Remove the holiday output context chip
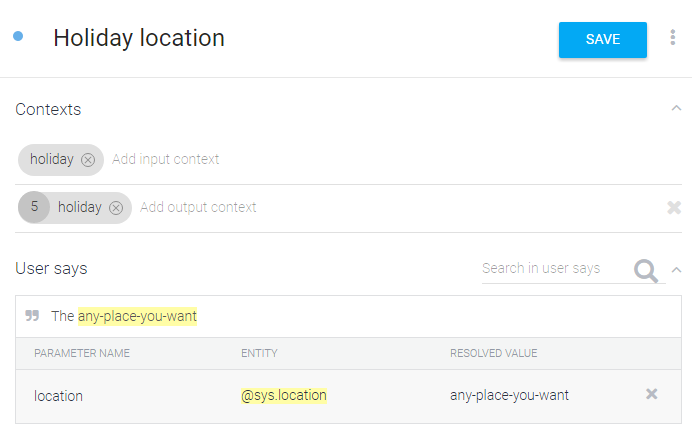This screenshot has height=437, width=692. pyautogui.click(x=116, y=207)
